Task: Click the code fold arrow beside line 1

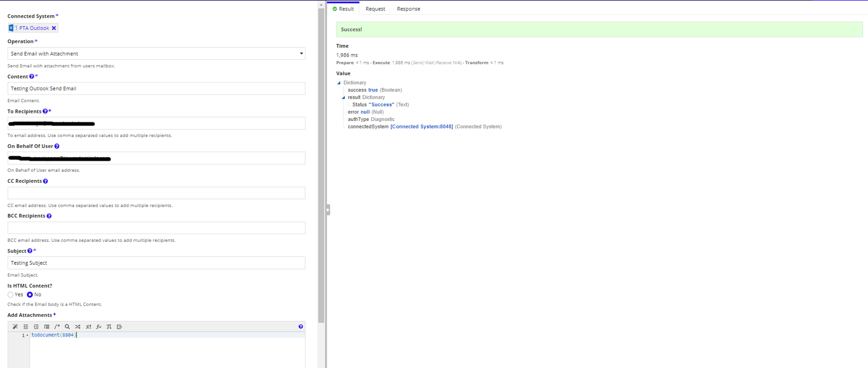Action: click(27, 335)
